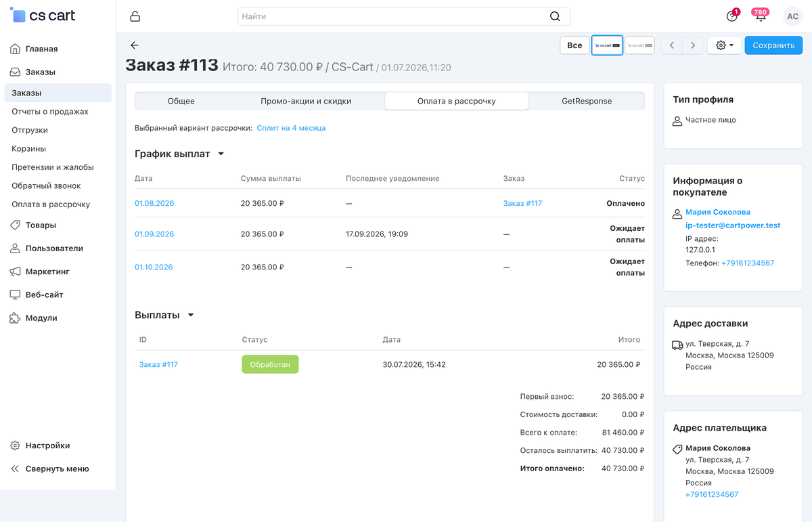The height and width of the screenshot is (522, 812).
Task: Click the Пользователи person icon
Action: coord(15,248)
